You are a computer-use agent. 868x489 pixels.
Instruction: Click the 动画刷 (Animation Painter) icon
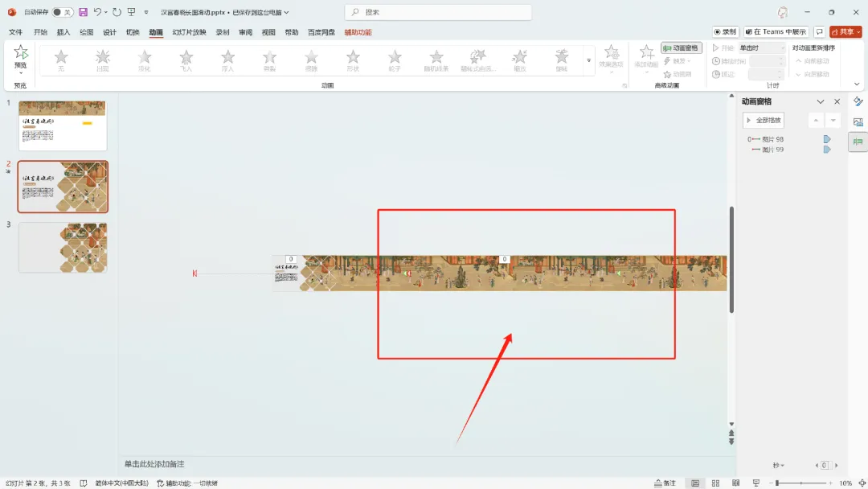point(667,74)
